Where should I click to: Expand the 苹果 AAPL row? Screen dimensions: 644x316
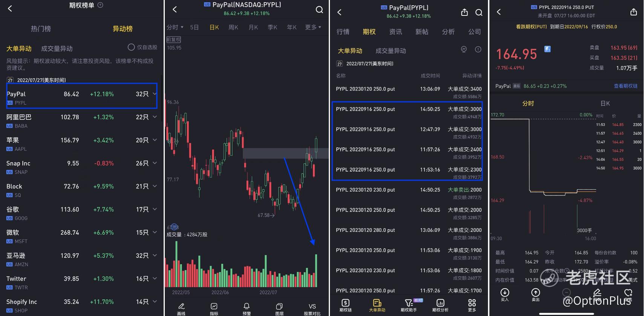tap(155, 140)
